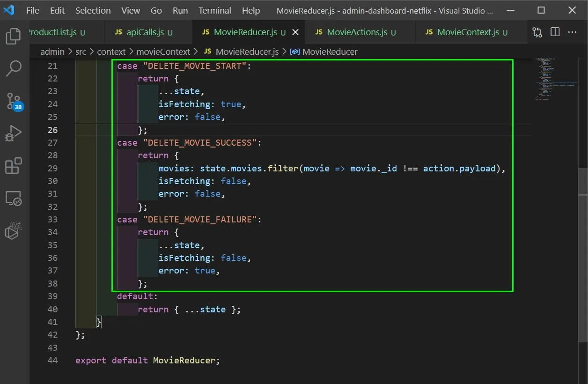Screen dimensions: 588x384
Task: Open the Run menu
Action: pos(180,10)
